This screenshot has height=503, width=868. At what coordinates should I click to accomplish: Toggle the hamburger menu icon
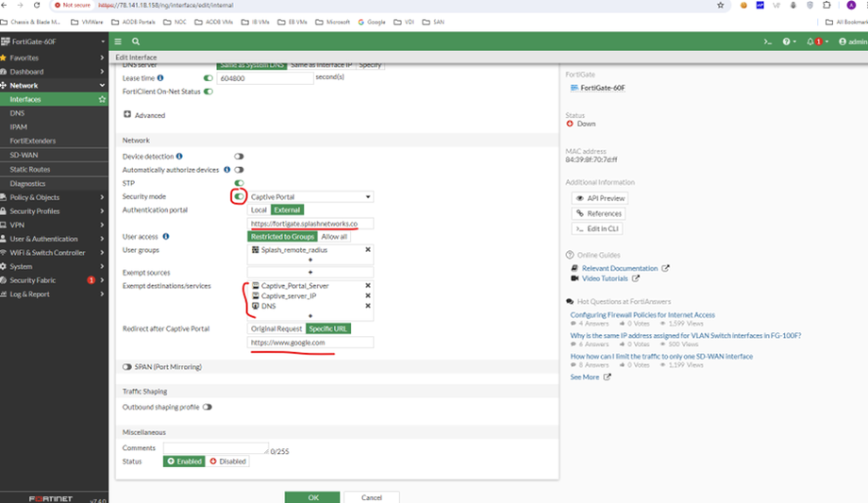coord(118,42)
